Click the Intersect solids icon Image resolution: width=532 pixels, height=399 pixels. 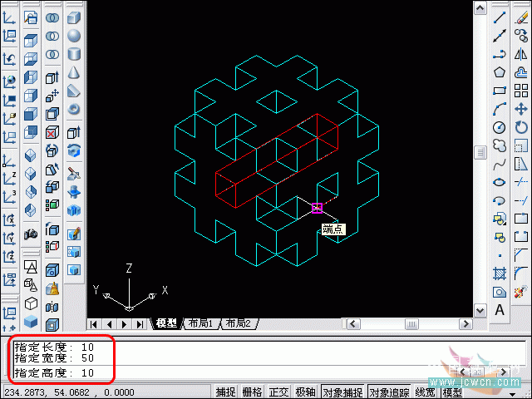click(52, 54)
